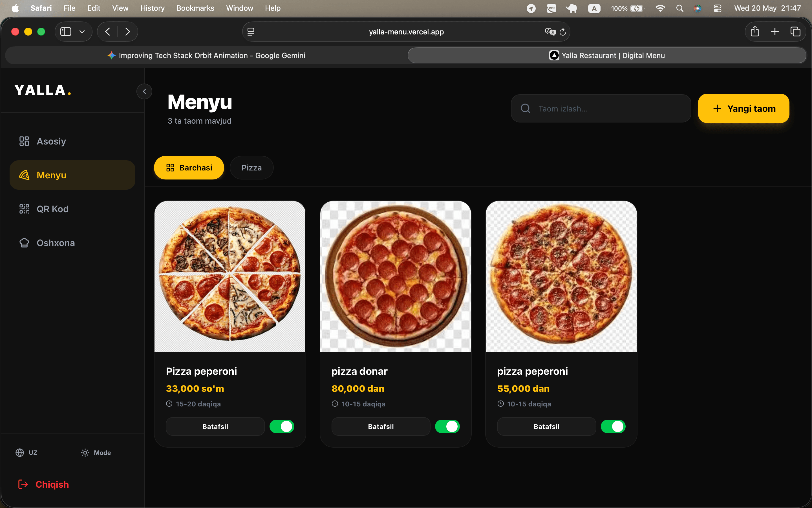The image size is (812, 508).
Task: Click the Telegram menu bar icon
Action: click(531, 8)
